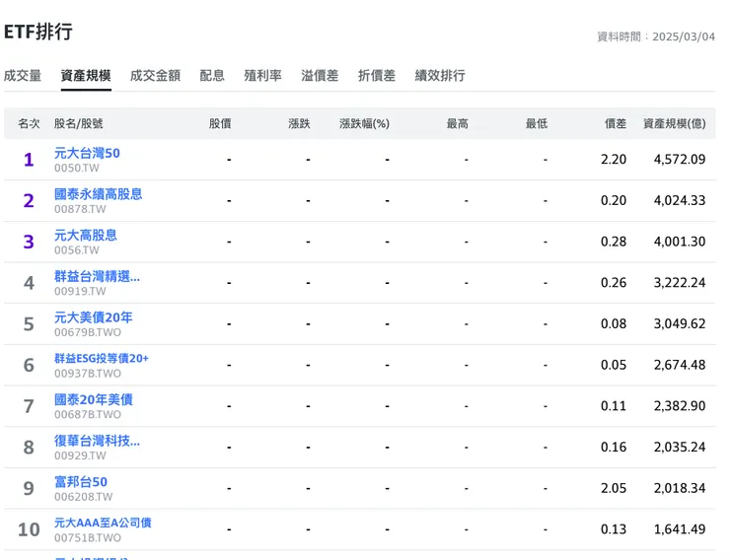Viewport: 730px width, 560px height.
Task: Click the 00937B.TWO stock code
Action: pyautogui.click(x=88, y=374)
